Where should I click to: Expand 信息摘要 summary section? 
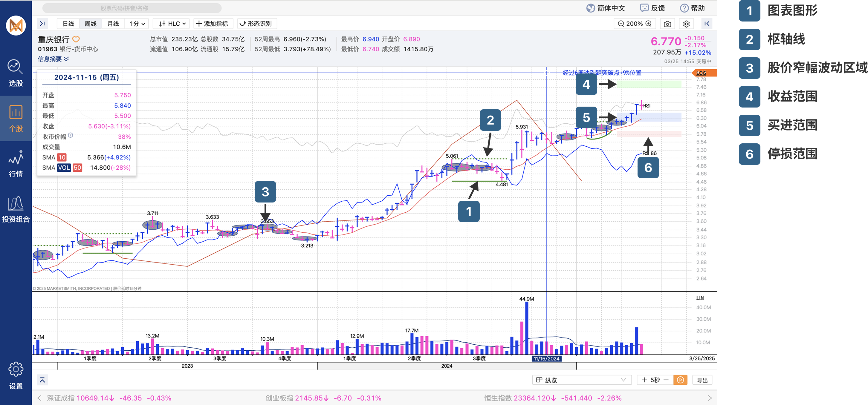tap(53, 59)
